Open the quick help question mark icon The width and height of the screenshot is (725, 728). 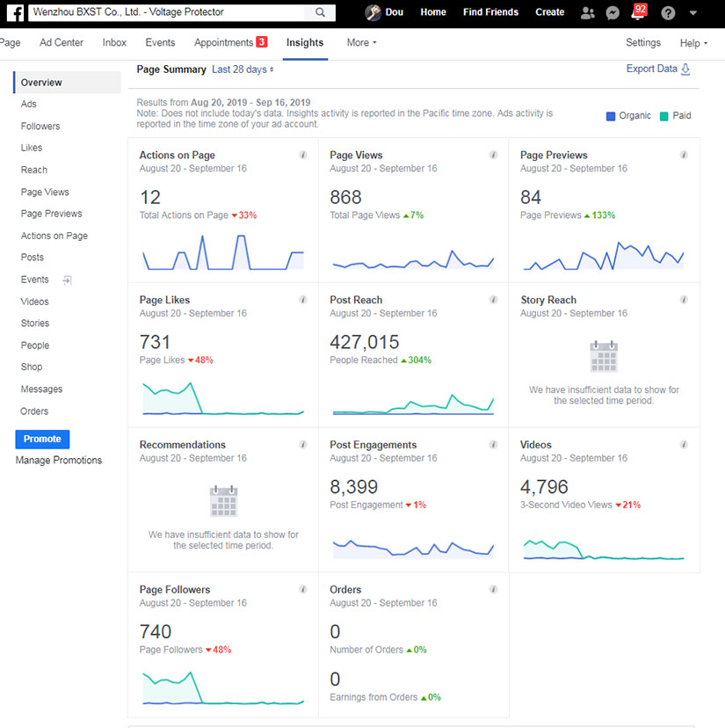click(x=668, y=12)
